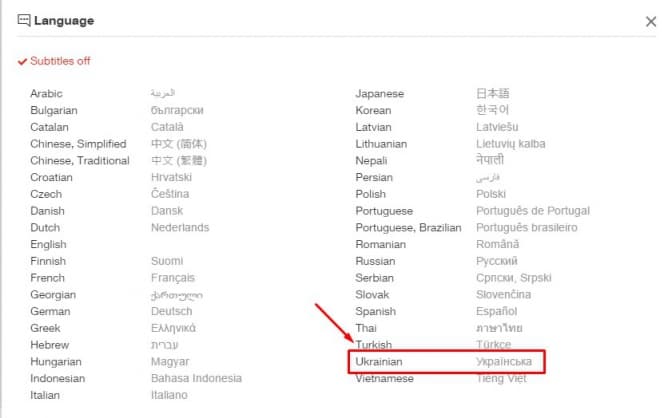Switch subtitles to English
This screenshot has height=418, width=672.
(x=48, y=244)
